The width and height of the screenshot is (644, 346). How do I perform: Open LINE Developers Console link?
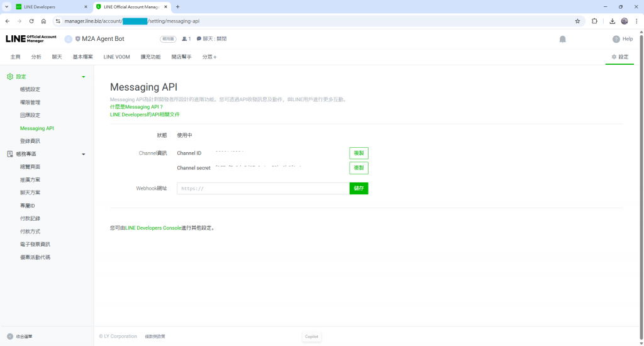coord(153,228)
